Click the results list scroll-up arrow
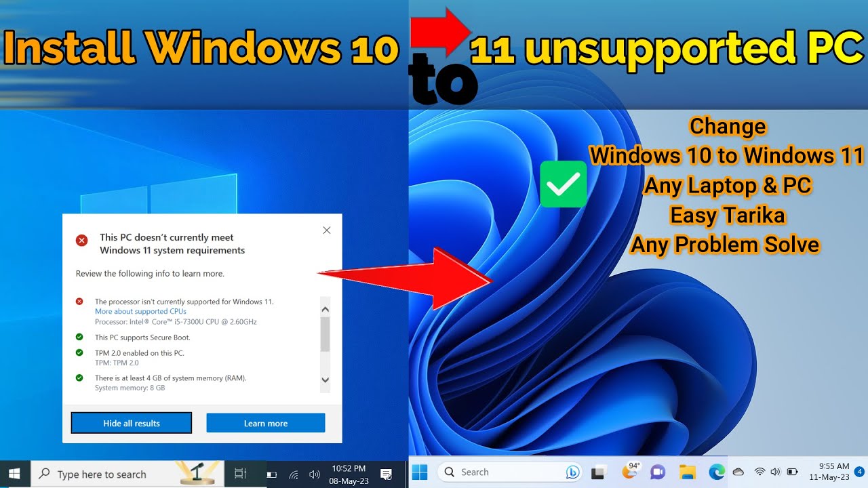868x488 pixels. point(325,308)
